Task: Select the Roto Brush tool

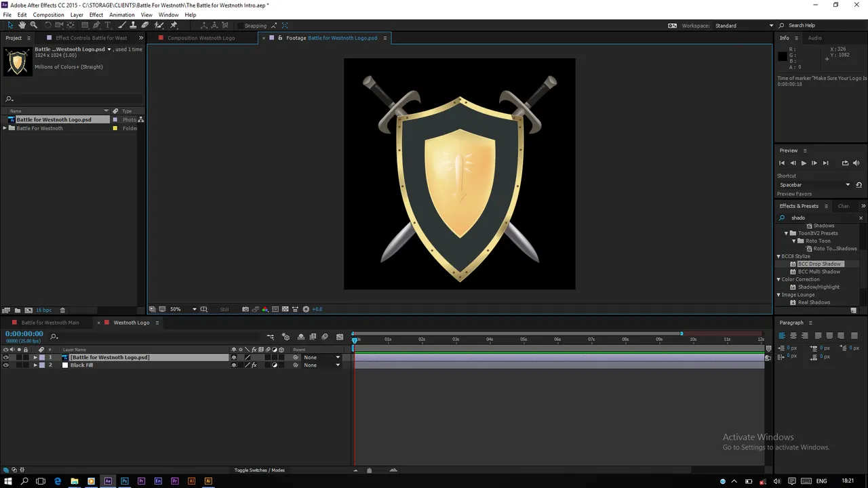Action: [159, 25]
